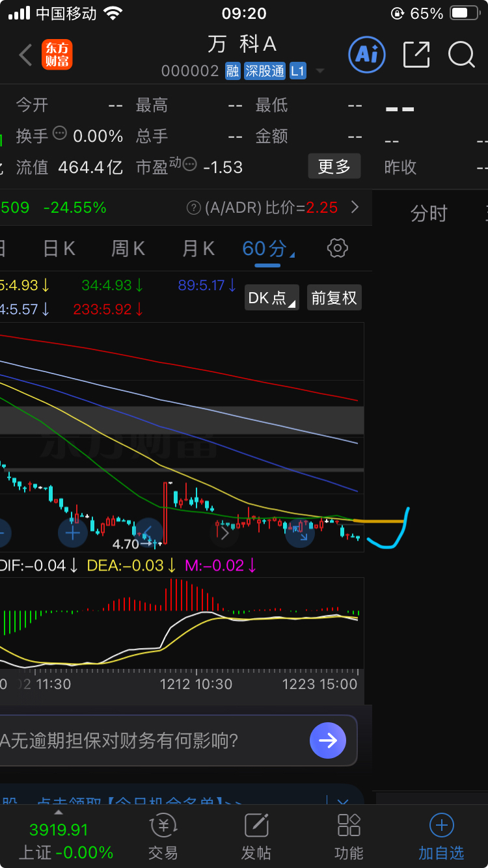Switch to 分时 tab

(x=429, y=214)
